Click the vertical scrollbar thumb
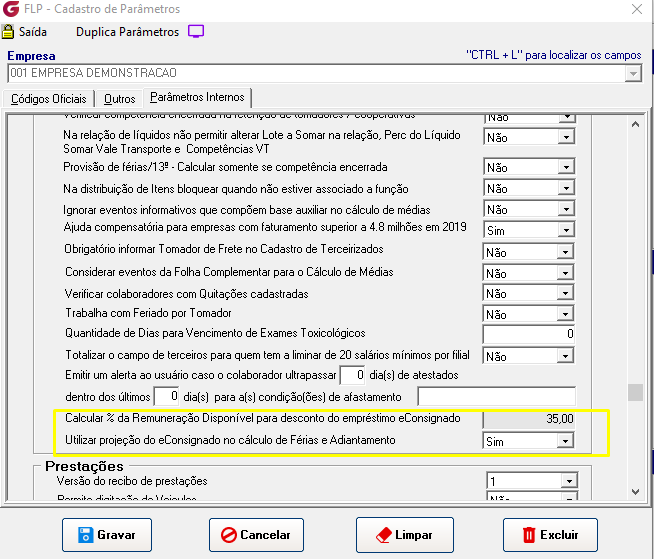Viewport: 654px width, 559px height. [635, 392]
